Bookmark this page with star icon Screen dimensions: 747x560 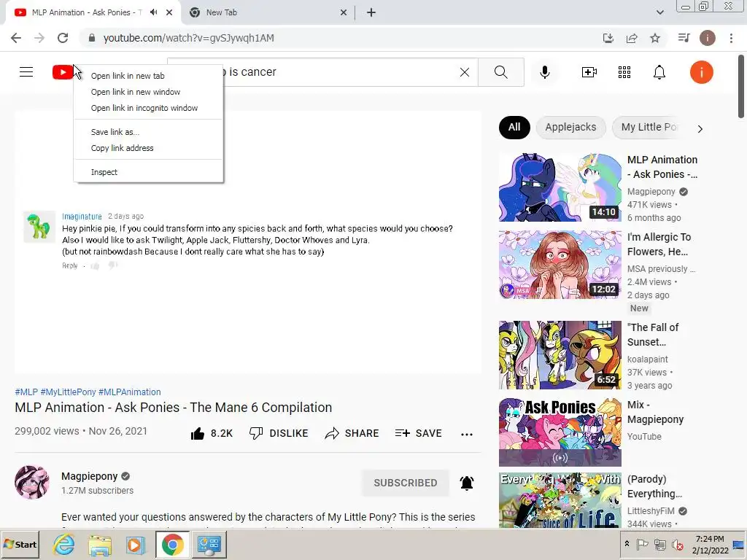655,38
